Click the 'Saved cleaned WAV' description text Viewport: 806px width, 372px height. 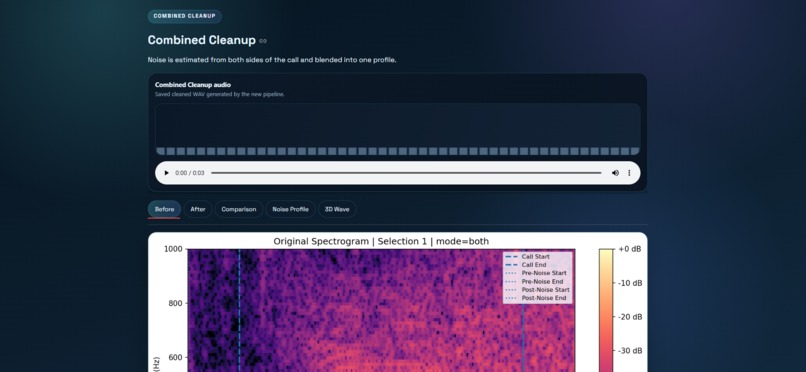coord(219,95)
